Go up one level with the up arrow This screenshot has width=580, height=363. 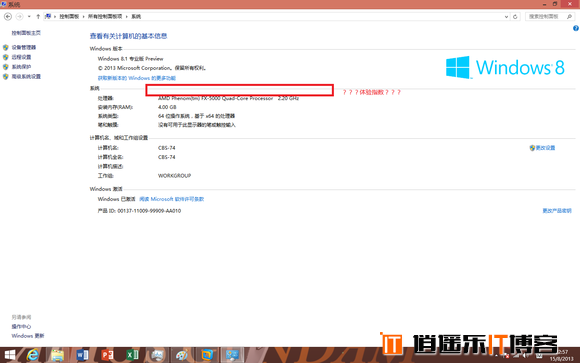coord(38,17)
